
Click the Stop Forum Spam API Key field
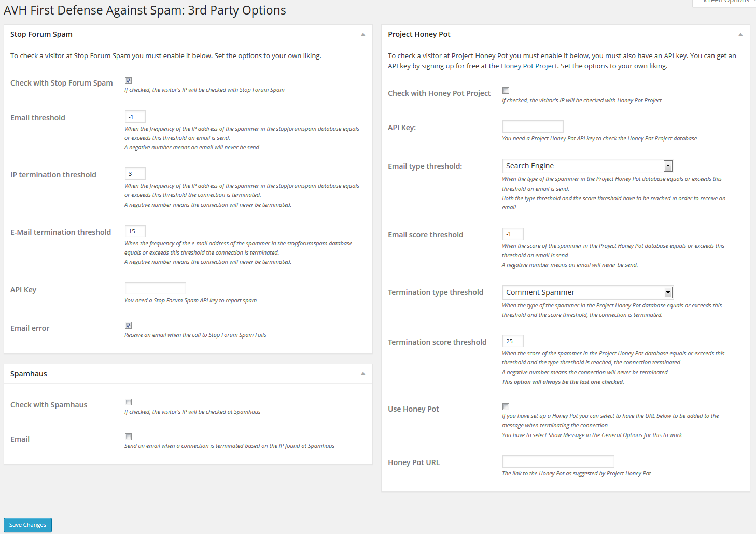[x=156, y=288]
